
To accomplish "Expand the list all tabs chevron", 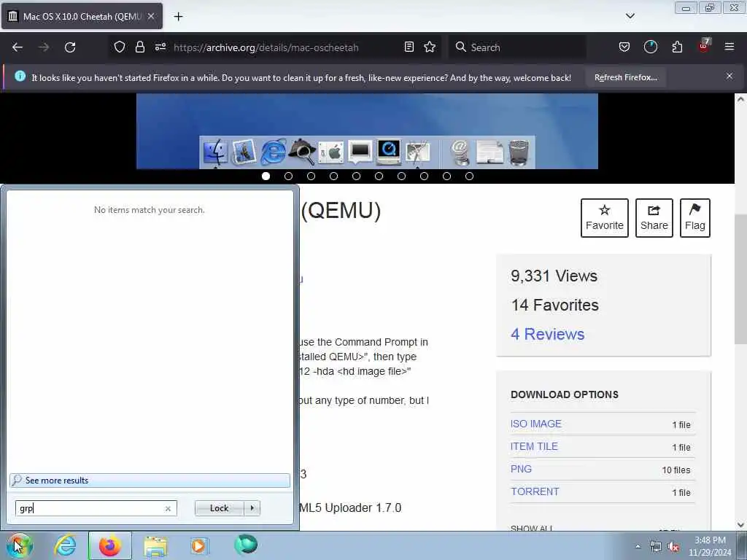I will (x=630, y=16).
